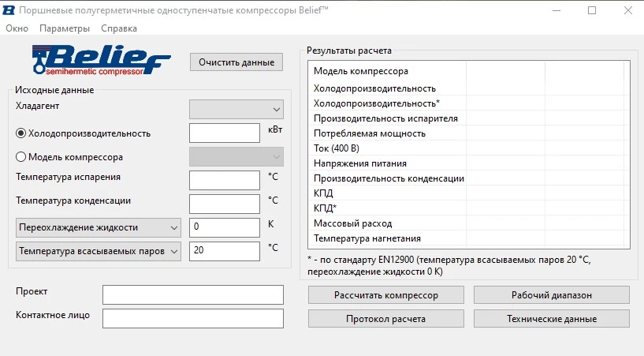
Task: Select the Массовый расход row
Action: 469,223
